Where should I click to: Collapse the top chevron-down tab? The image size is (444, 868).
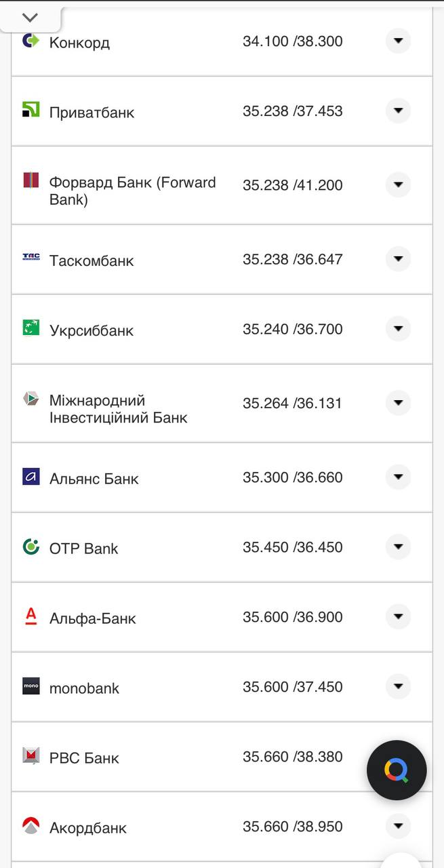click(x=30, y=18)
